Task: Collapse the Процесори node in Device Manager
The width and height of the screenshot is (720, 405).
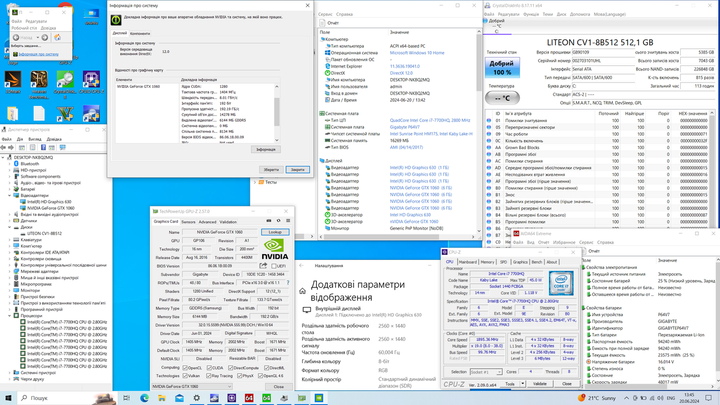Action: coord(10,316)
